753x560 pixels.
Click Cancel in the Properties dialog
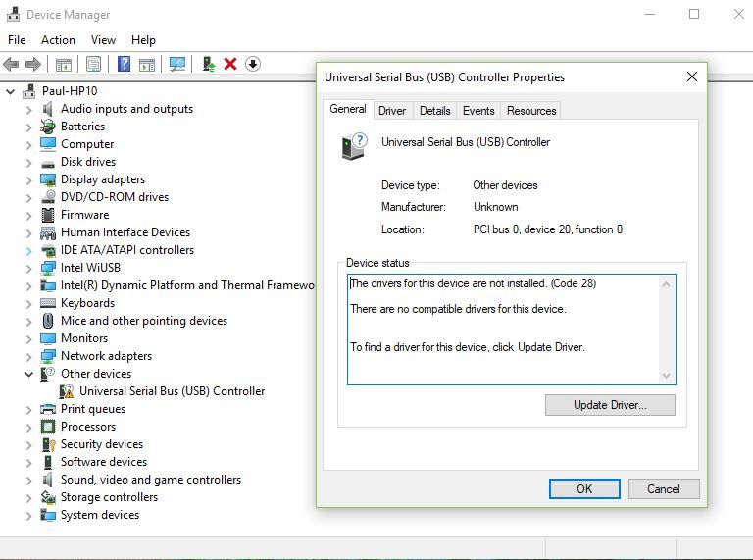[x=664, y=489]
